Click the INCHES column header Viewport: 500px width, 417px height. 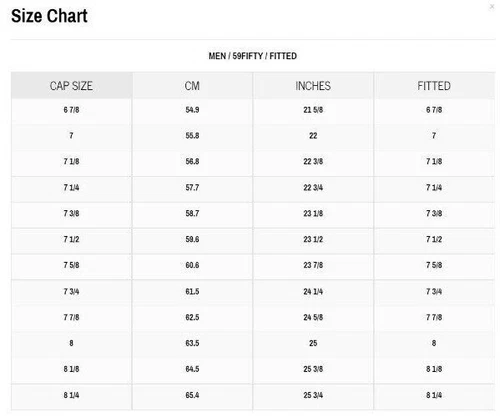[x=313, y=86]
